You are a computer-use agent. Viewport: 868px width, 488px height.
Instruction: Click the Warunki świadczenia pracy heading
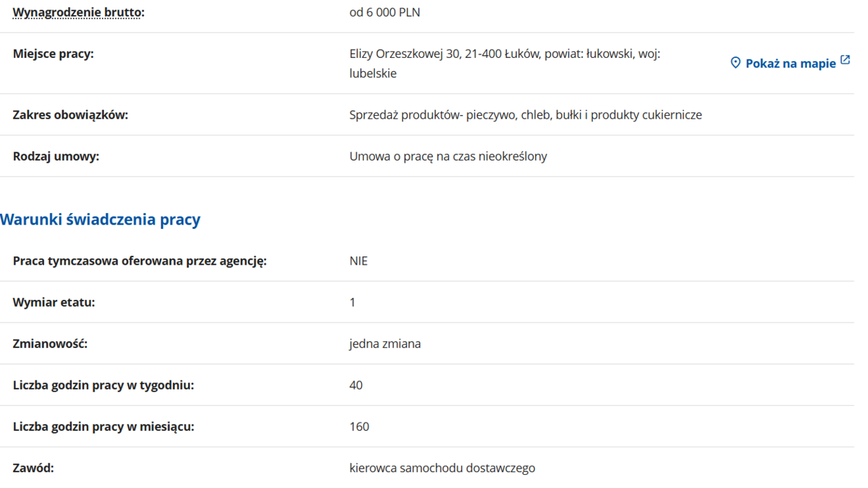(x=101, y=220)
